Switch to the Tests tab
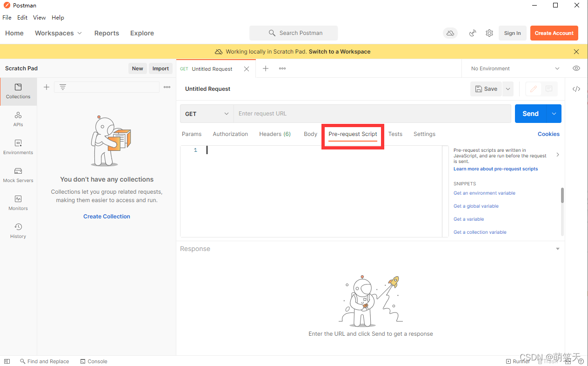The image size is (588, 366). click(x=395, y=134)
